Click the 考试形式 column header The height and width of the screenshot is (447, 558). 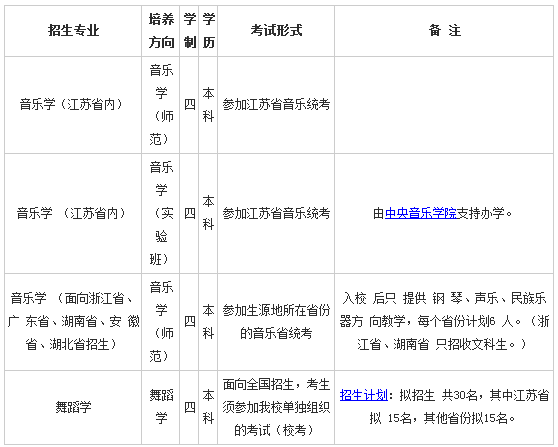pyautogui.click(x=276, y=31)
